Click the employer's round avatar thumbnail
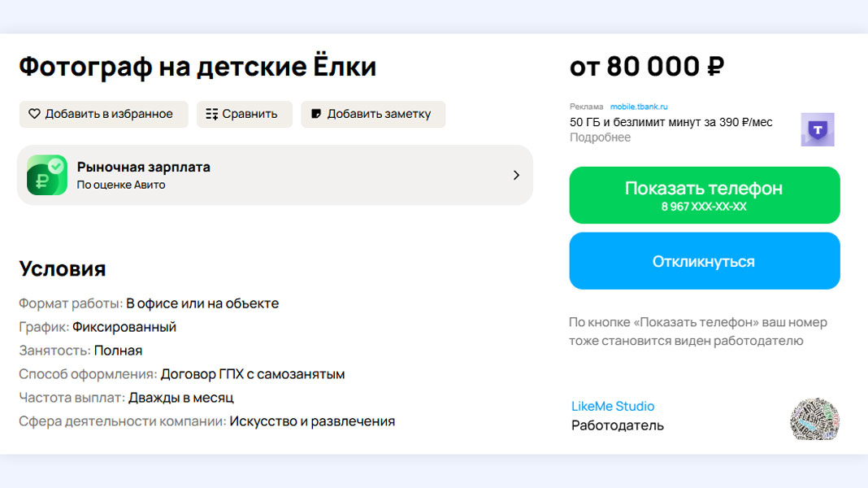 [814, 419]
